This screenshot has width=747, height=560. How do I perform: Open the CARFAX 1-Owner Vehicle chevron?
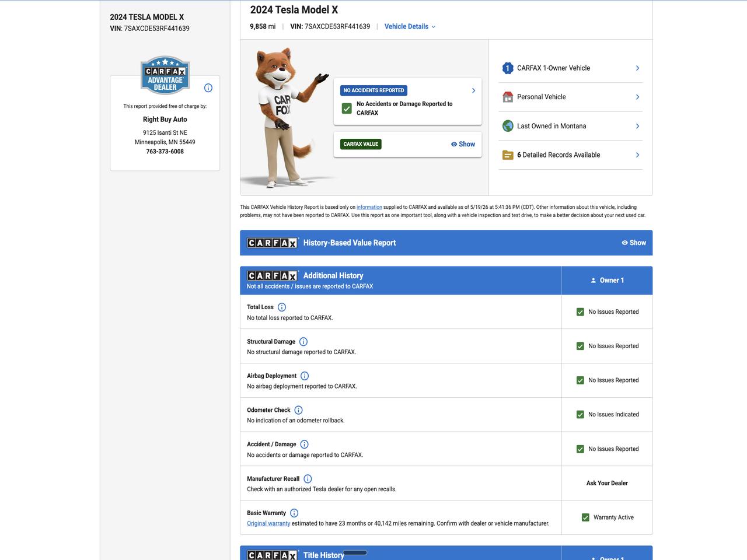click(637, 68)
